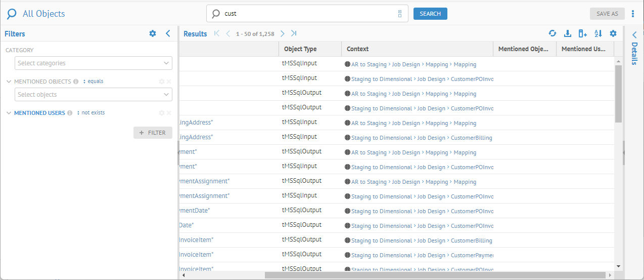Screen dimensions: 644x280
Task: Open the Select objects dropdown
Action: coord(94,95)
